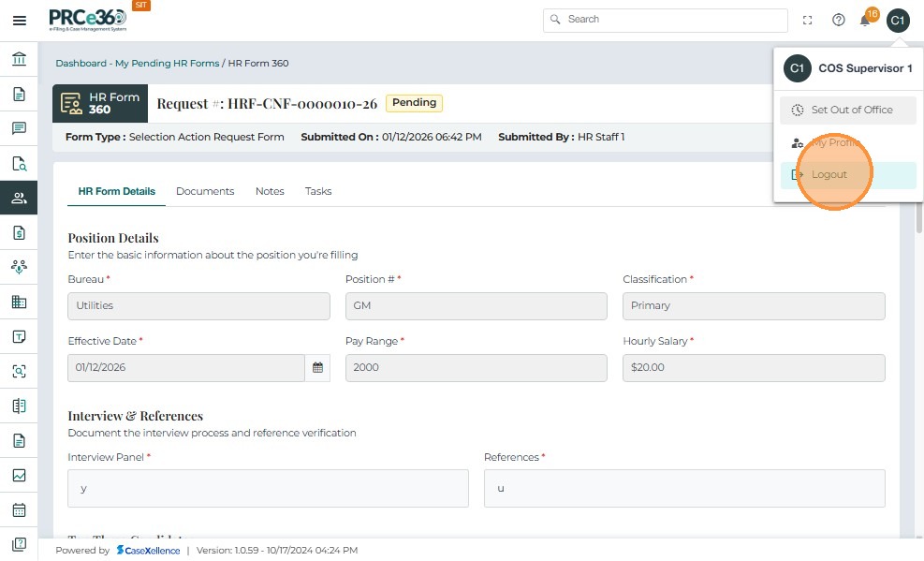Toggle fullscreen mode icon

[x=808, y=20]
